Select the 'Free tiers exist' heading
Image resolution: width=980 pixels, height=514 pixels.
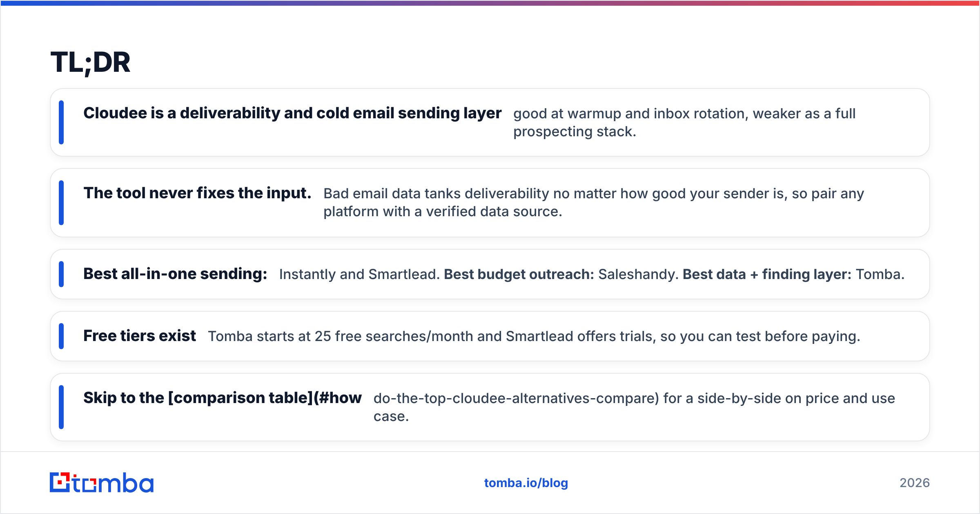pyautogui.click(x=140, y=336)
